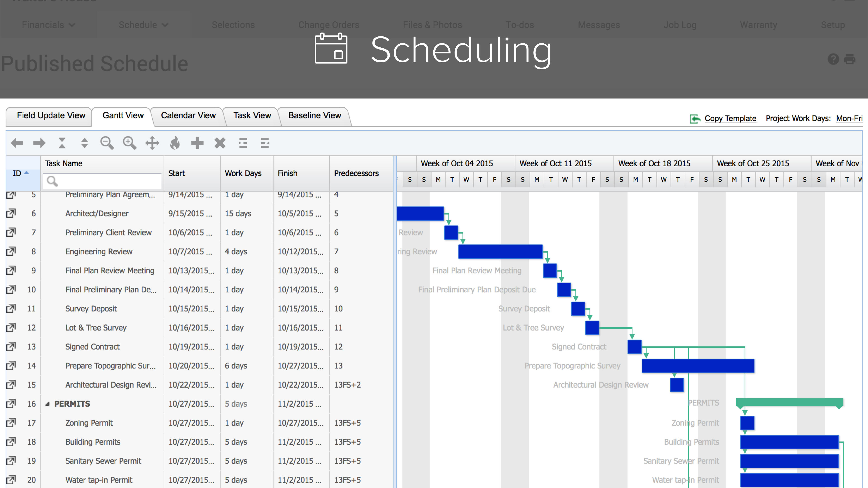Click the zoom in magnifier icon
The height and width of the screenshot is (488, 868).
129,143
